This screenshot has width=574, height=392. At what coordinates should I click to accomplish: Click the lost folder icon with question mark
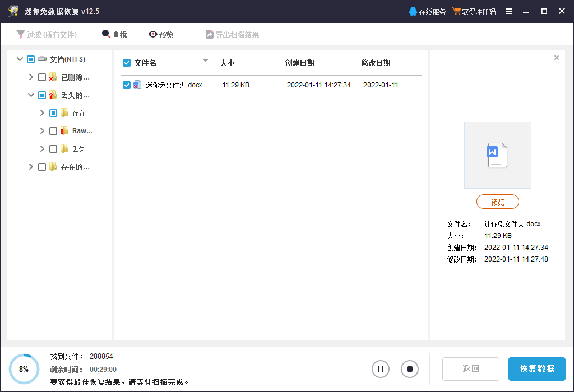[x=53, y=95]
